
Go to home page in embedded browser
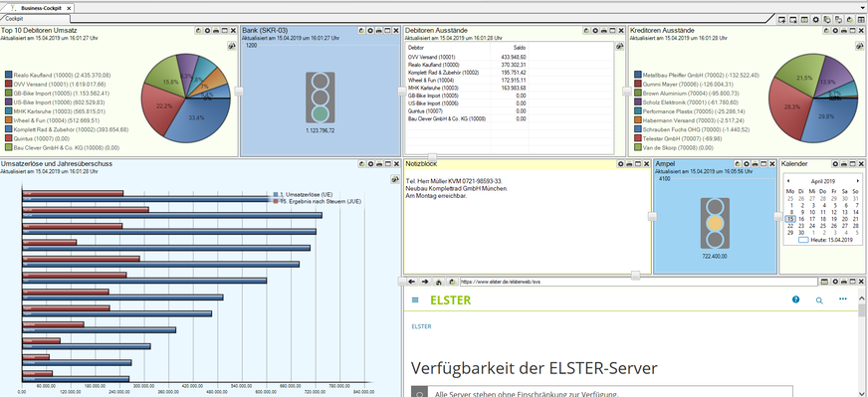pos(439,282)
